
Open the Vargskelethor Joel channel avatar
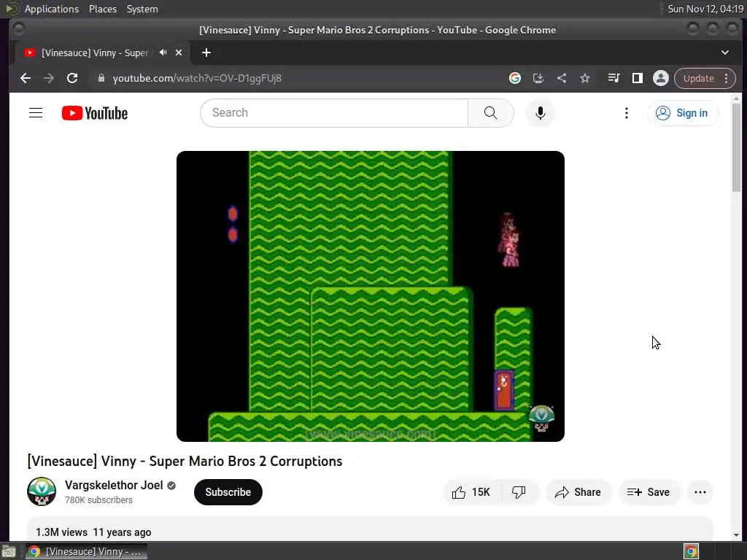tap(42, 491)
